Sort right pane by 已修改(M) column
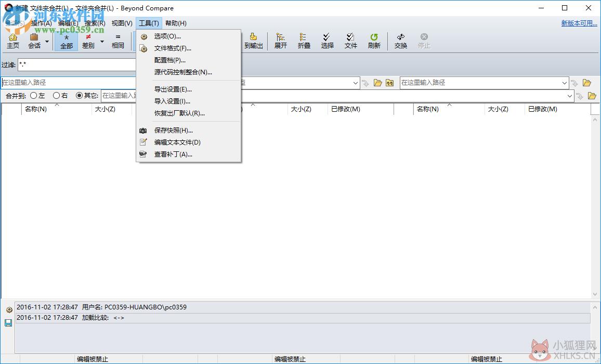 pos(557,109)
